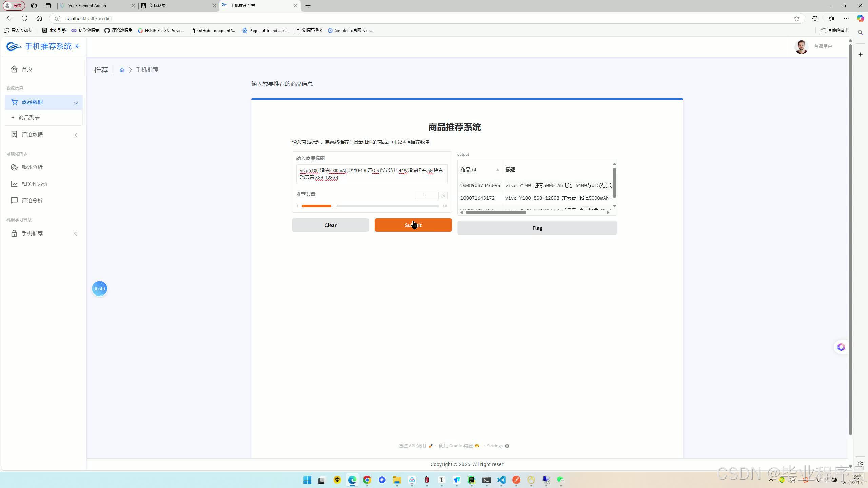This screenshot has height=488, width=868.
Task: Add this page to favorites with the star icon
Action: [797, 18]
